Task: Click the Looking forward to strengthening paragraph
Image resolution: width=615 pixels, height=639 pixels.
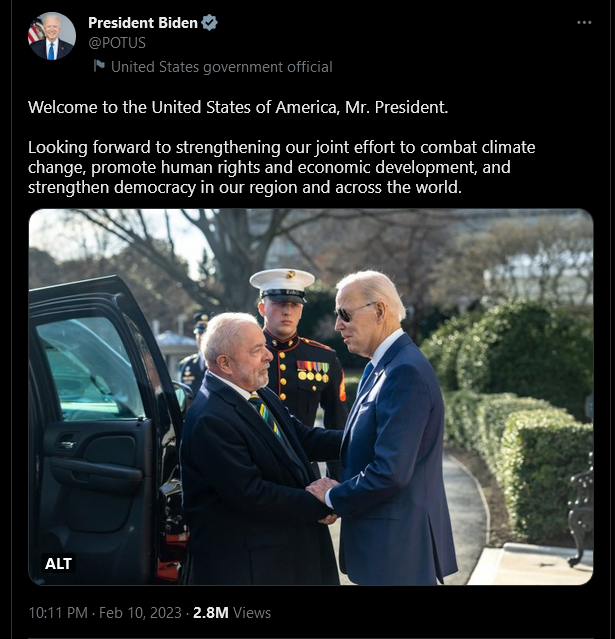Action: [x=282, y=167]
